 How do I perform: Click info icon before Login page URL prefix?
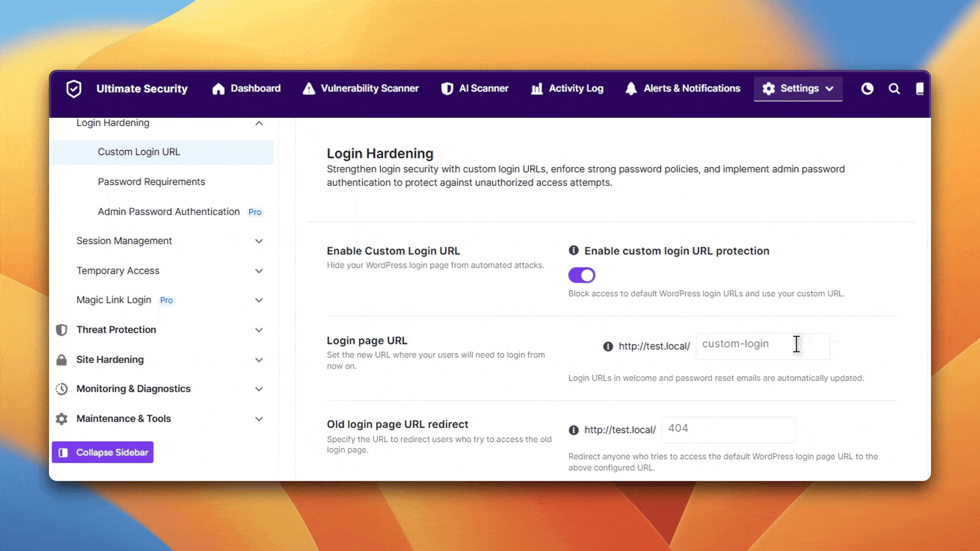[x=608, y=346]
